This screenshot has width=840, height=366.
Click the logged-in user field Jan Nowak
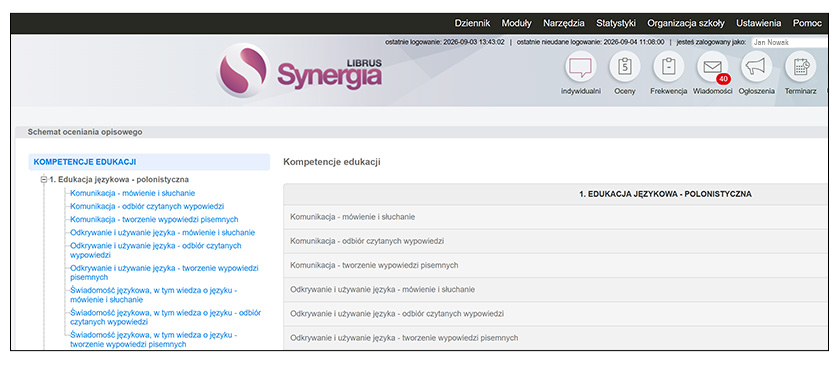tap(790, 42)
